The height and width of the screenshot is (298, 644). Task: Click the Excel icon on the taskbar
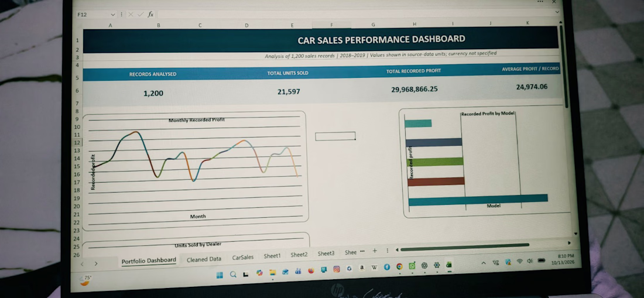point(449,265)
